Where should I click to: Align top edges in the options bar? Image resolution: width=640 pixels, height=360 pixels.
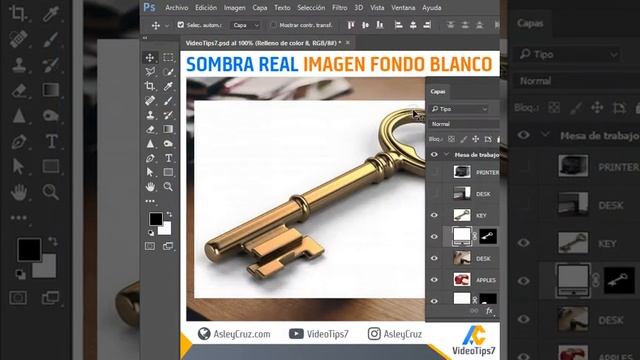(351, 25)
